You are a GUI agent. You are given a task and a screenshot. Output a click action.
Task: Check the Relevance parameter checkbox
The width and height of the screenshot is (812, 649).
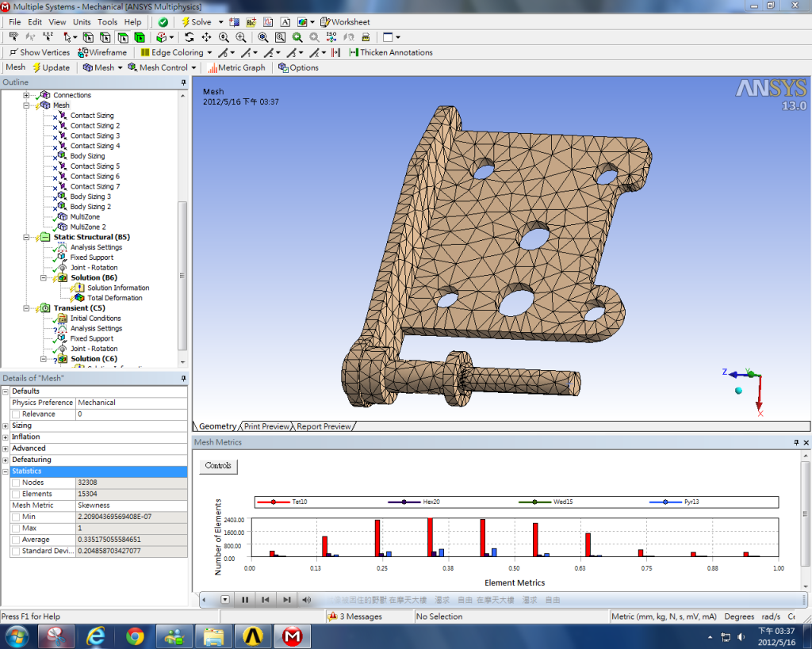pyautogui.click(x=17, y=414)
